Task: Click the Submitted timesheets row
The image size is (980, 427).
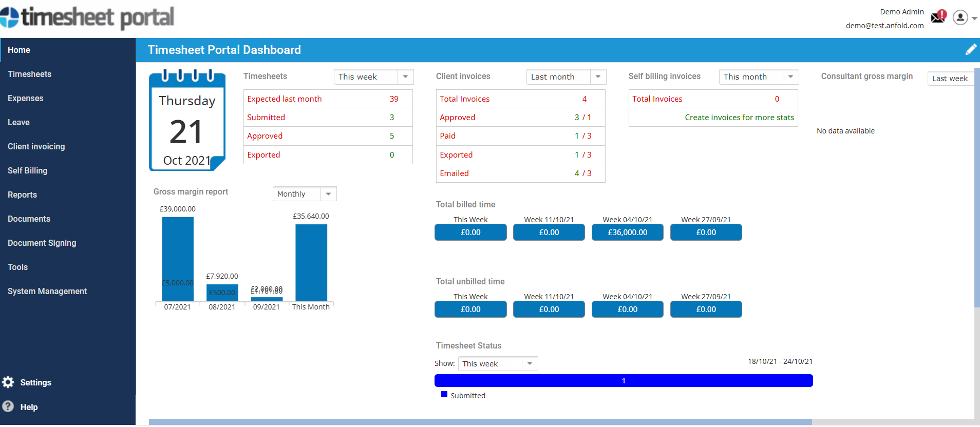Action: [x=328, y=118]
